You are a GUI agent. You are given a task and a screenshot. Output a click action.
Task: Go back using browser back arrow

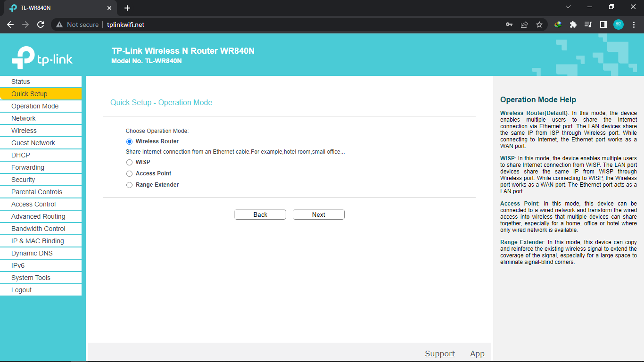pos(10,25)
